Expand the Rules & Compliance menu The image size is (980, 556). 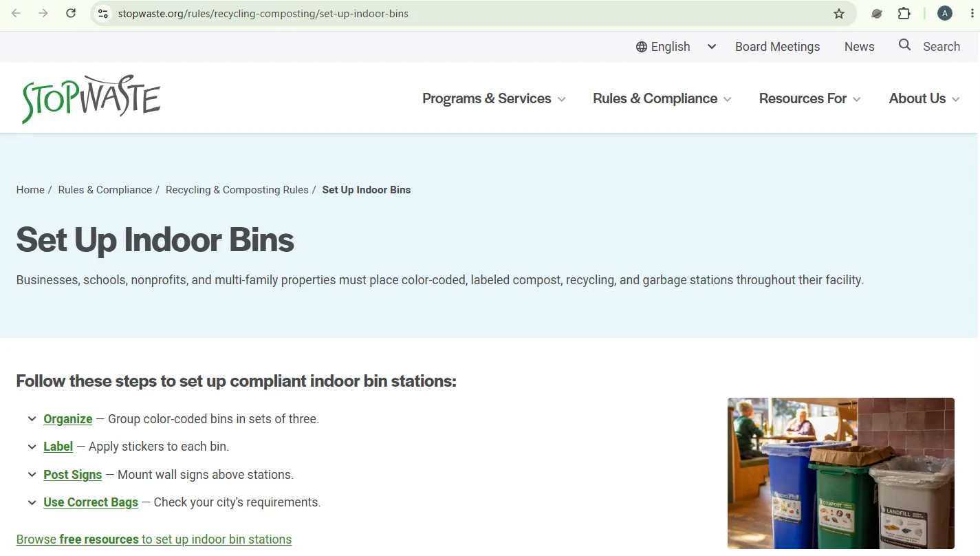(x=662, y=98)
